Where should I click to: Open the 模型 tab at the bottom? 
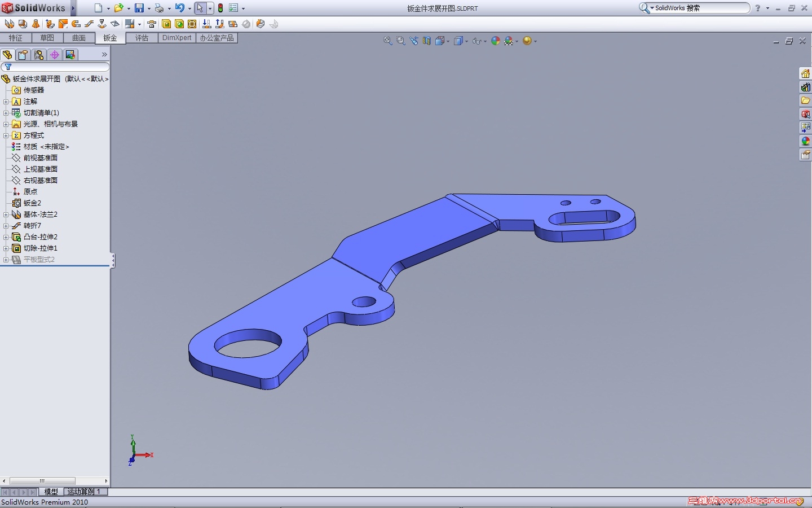coord(51,492)
